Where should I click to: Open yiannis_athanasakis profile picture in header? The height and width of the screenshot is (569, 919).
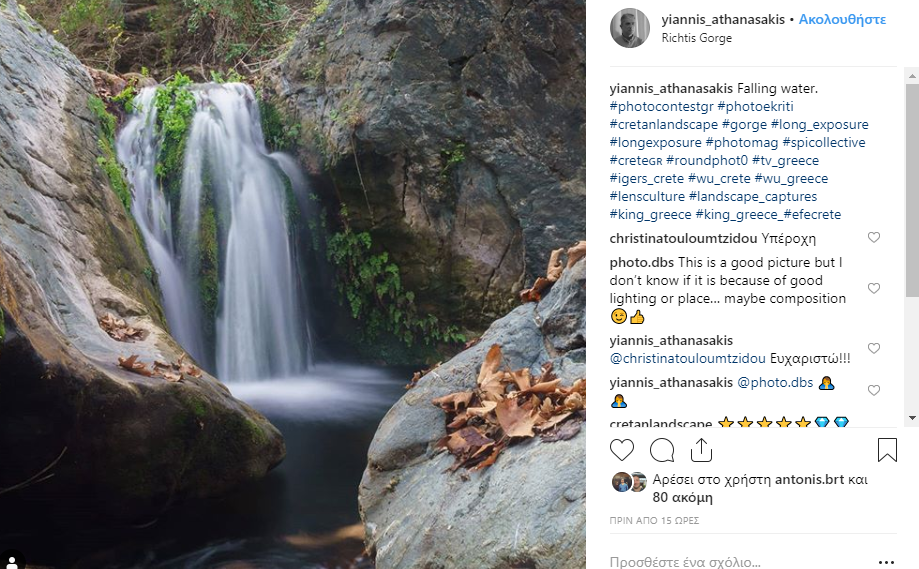tap(630, 28)
